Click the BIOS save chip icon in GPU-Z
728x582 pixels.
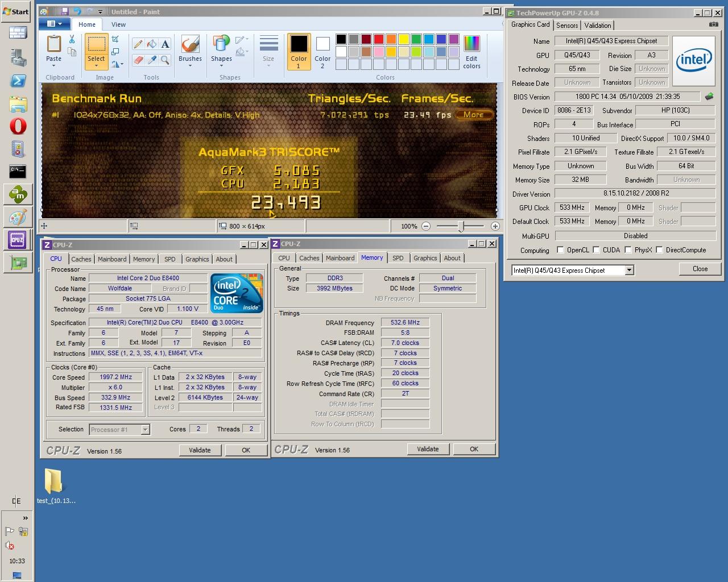point(709,97)
